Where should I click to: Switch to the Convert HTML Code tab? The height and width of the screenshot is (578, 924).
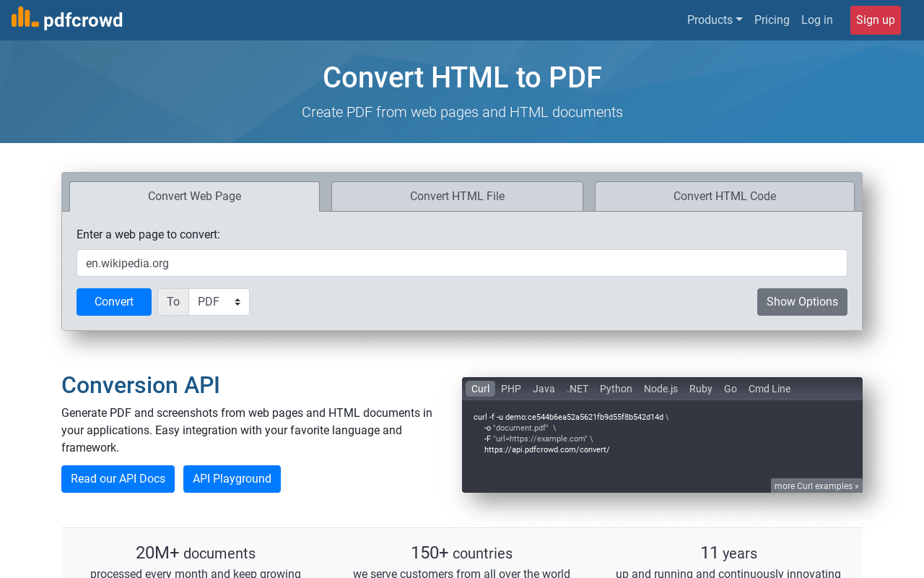click(x=724, y=196)
